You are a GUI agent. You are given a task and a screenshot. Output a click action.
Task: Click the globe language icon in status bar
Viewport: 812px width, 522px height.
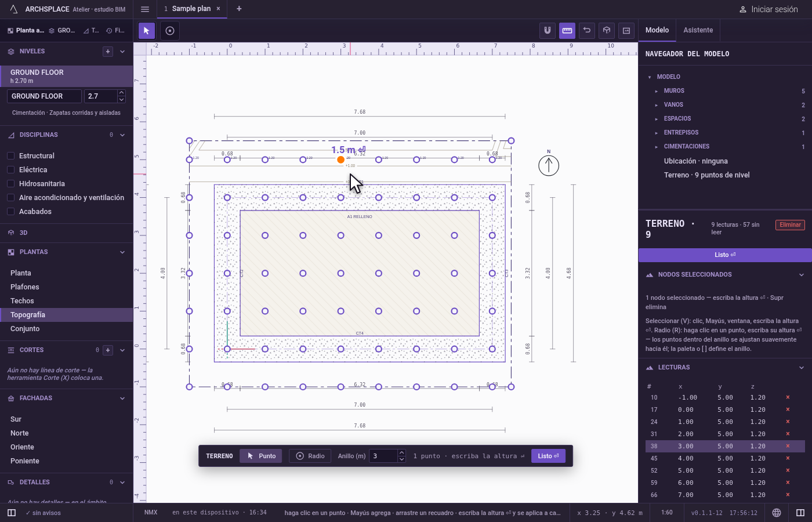[x=777, y=513]
